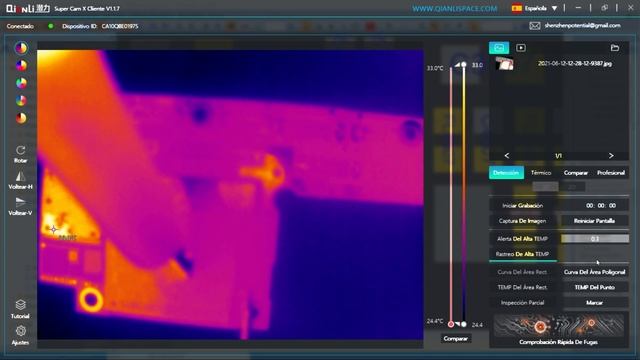Select the fourth color palette icon
640x360 pixels.
pyautogui.click(x=21, y=100)
